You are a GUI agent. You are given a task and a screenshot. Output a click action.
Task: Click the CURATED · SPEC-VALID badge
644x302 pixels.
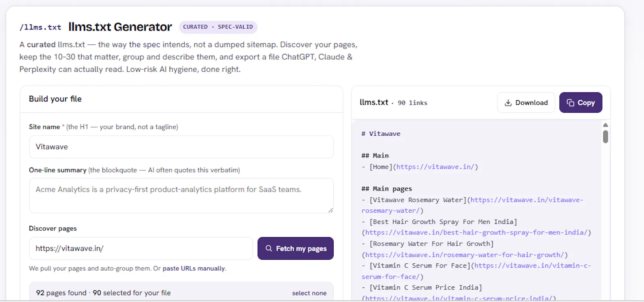pyautogui.click(x=218, y=27)
